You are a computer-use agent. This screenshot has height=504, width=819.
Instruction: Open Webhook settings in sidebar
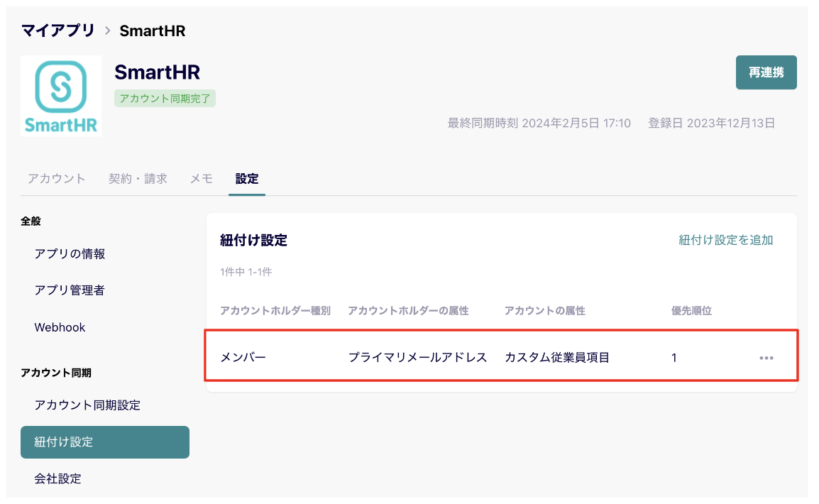coord(60,327)
